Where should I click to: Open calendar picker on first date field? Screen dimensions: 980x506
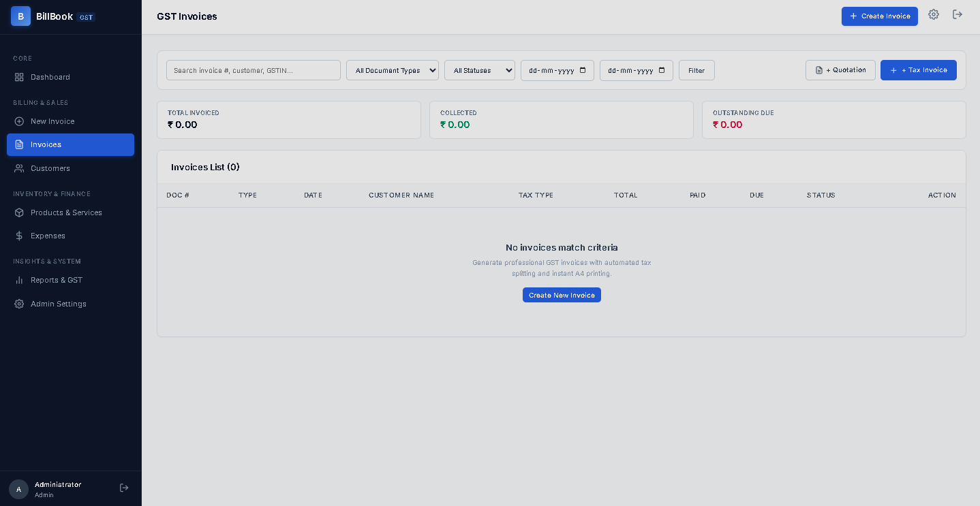pyautogui.click(x=583, y=70)
